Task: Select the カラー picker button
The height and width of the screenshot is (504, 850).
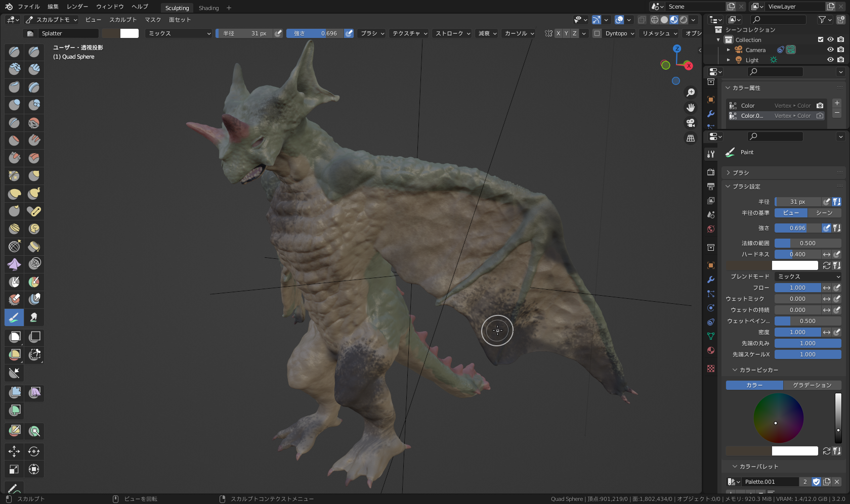Action: coord(754,385)
